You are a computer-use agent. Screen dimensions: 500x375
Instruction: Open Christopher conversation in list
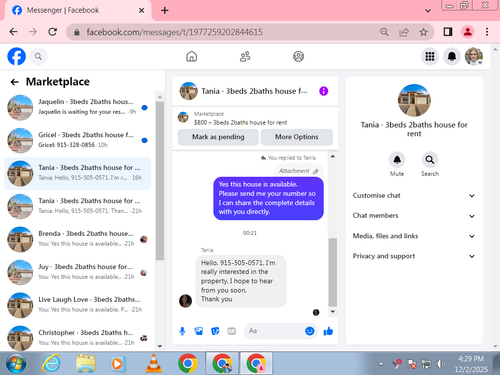[77, 338]
